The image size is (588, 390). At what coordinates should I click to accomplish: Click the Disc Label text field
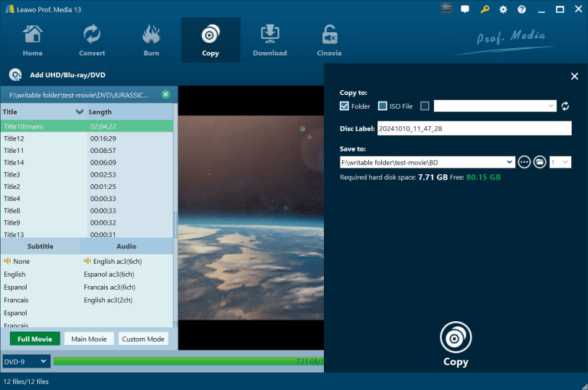click(x=474, y=128)
